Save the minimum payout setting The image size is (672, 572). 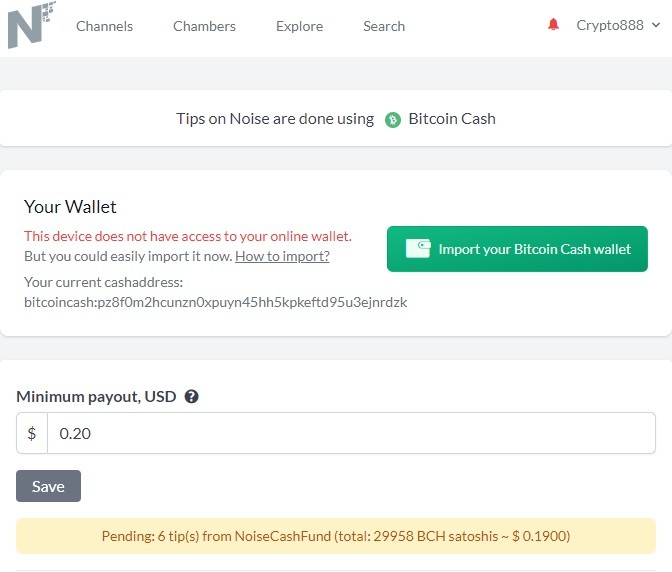48,486
